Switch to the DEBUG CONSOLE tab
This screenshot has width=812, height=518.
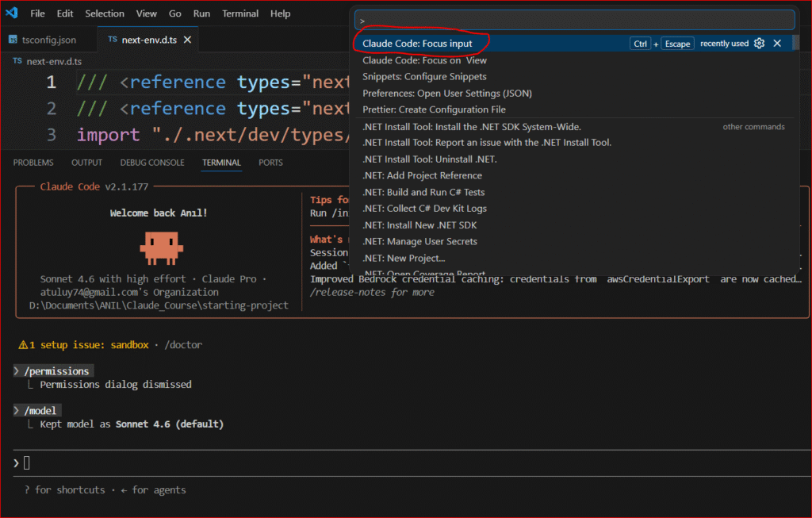[x=152, y=163]
